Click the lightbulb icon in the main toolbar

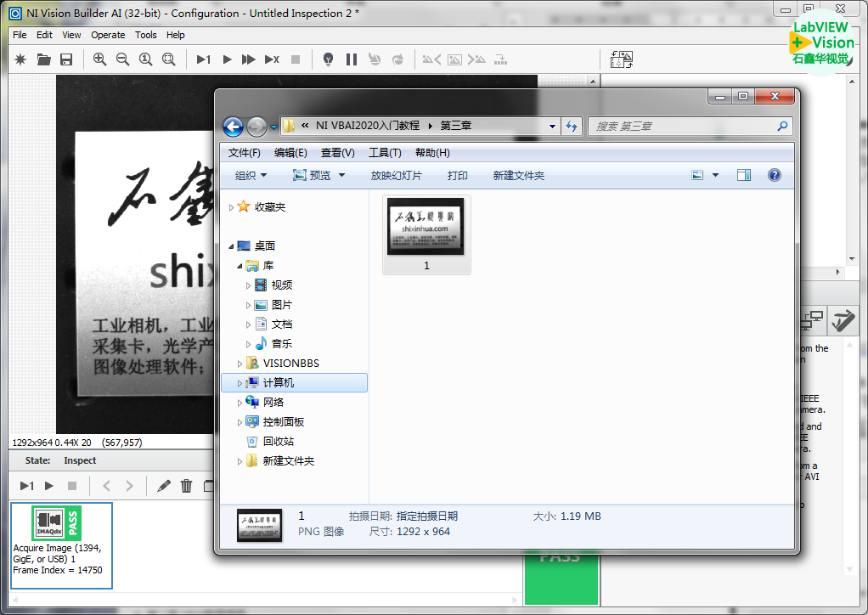tap(328, 59)
